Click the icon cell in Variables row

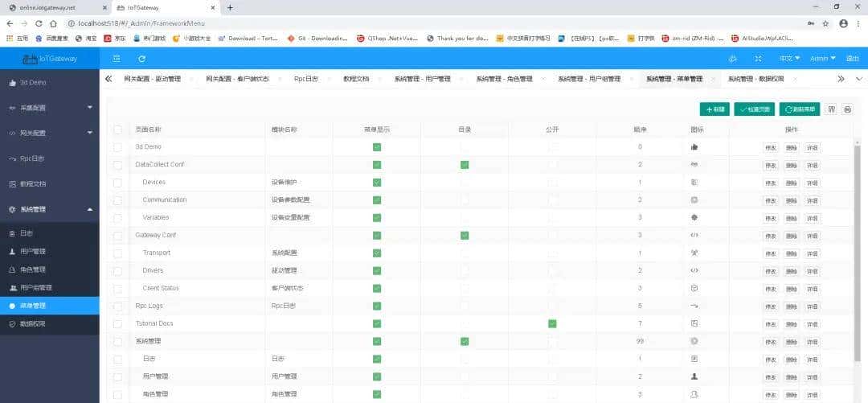pos(694,217)
